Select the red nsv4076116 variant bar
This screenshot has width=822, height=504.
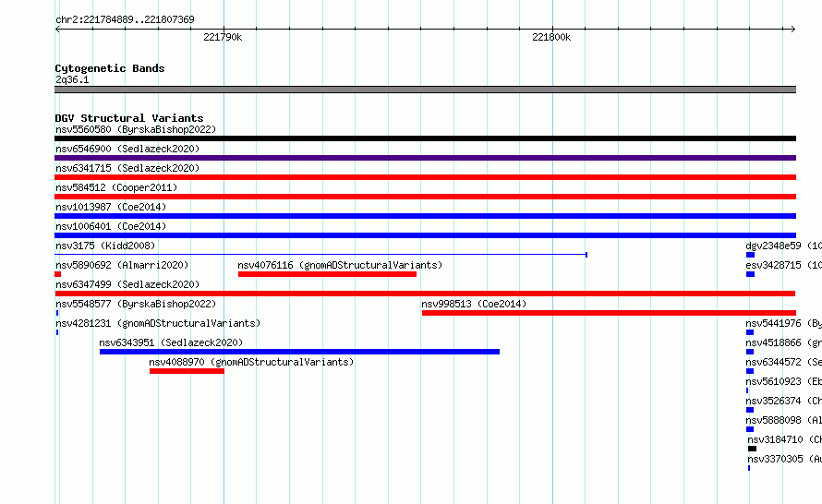327,274
